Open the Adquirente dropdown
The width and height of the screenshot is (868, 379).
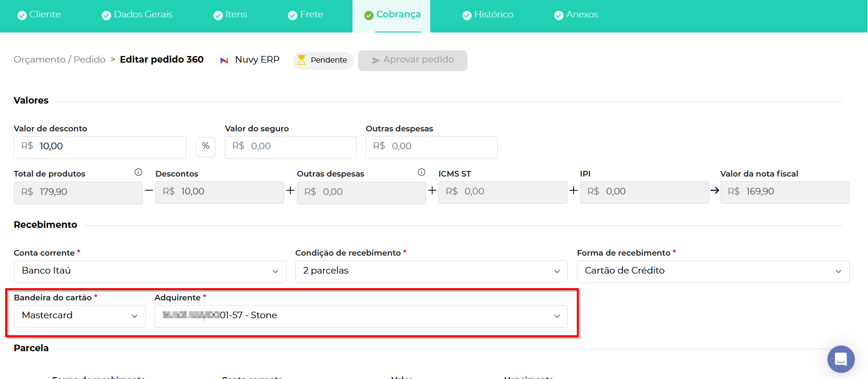pos(360,316)
